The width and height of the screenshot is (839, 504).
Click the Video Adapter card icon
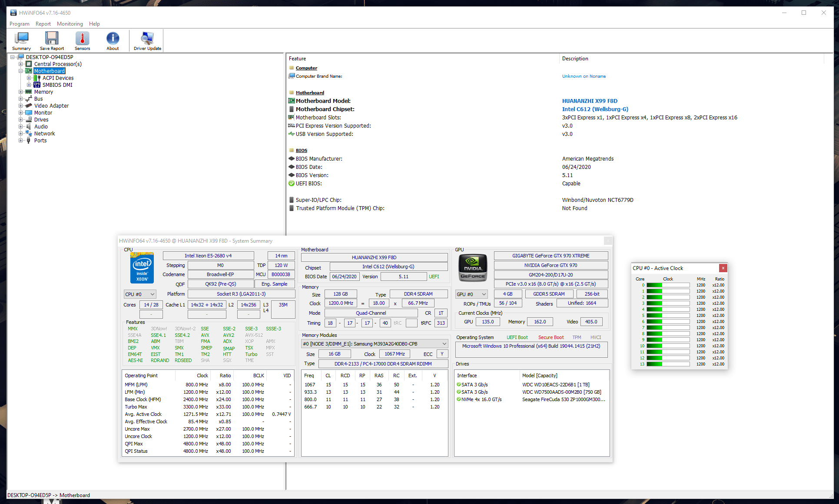pyautogui.click(x=29, y=105)
